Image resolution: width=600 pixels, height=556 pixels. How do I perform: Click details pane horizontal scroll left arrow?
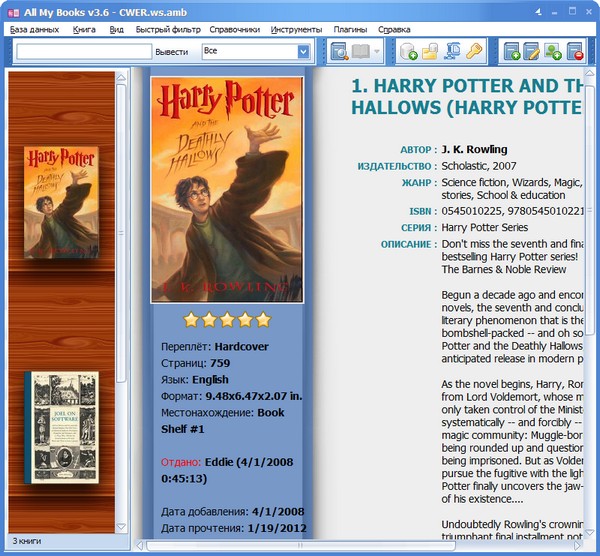[140, 545]
